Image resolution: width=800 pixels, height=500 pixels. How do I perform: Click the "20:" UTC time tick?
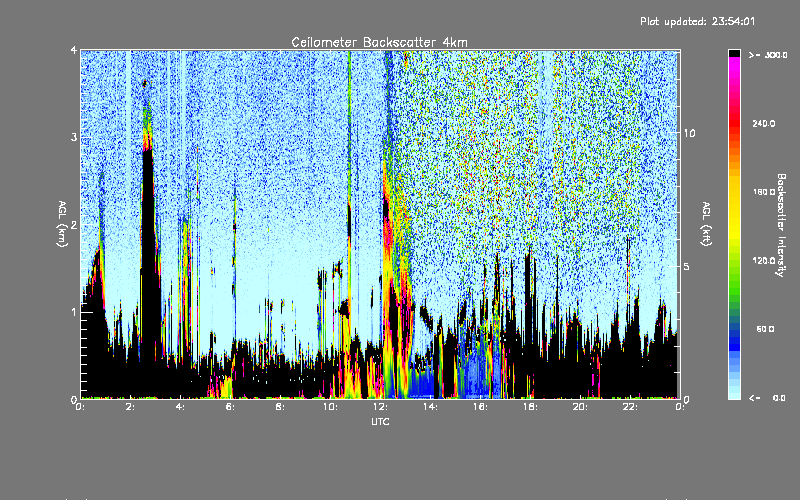pos(580,407)
